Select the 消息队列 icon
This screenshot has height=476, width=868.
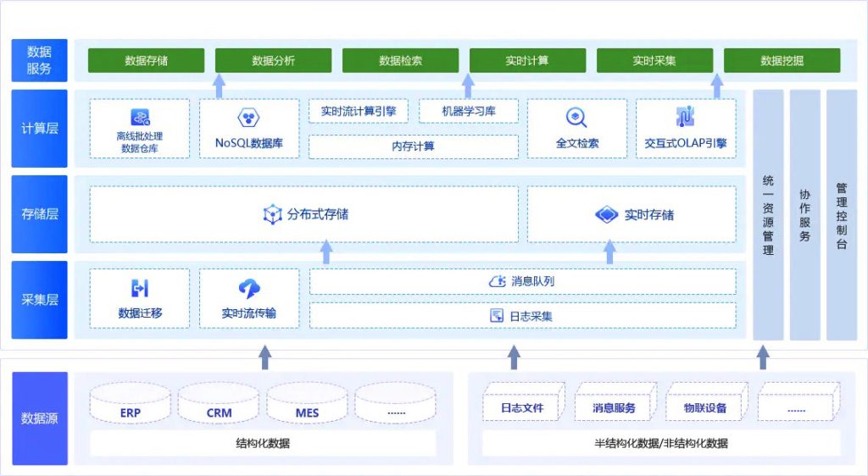498,281
